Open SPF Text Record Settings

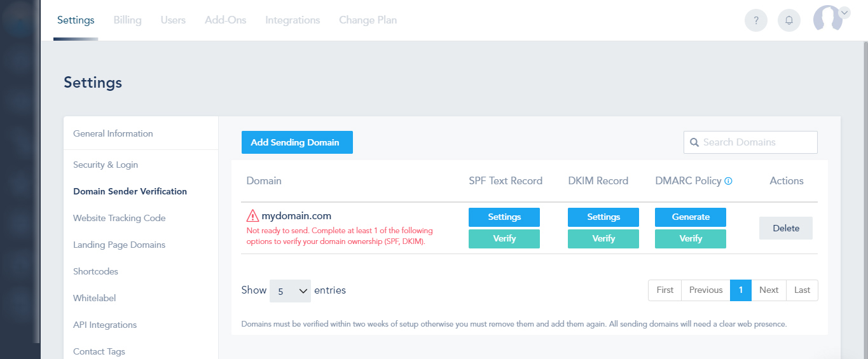pyautogui.click(x=504, y=217)
